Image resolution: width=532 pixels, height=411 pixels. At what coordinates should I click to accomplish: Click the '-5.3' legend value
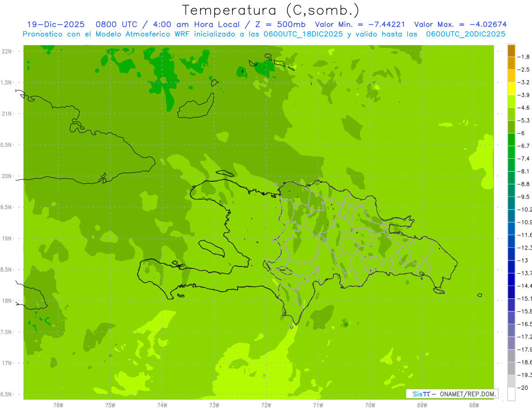coord(524,120)
